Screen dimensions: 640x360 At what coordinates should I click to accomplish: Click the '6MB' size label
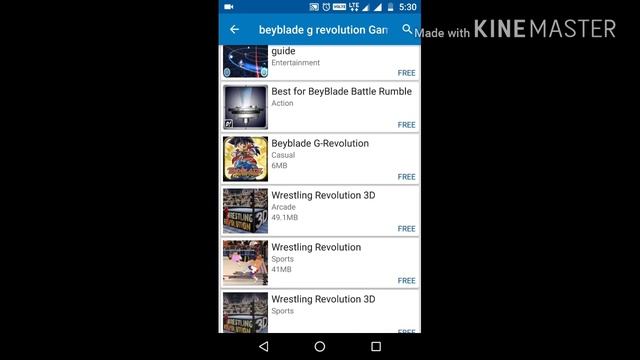(x=279, y=165)
